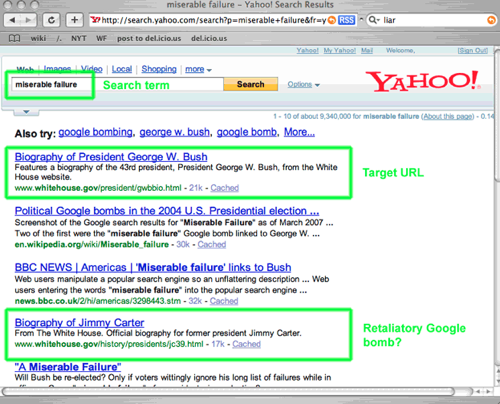The height and width of the screenshot is (404, 500).
Task: Expand the Options dropdown
Action: [304, 85]
